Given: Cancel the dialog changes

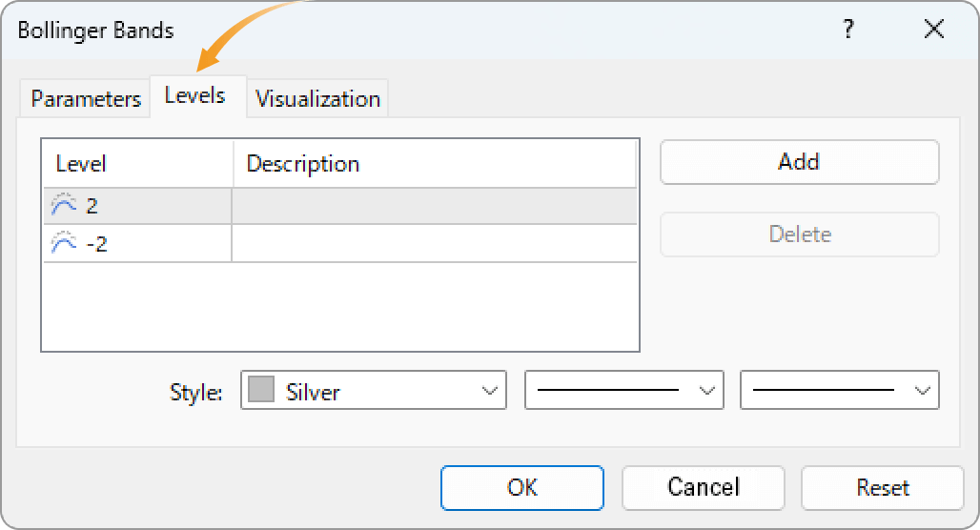Looking at the screenshot, I should 704,487.
